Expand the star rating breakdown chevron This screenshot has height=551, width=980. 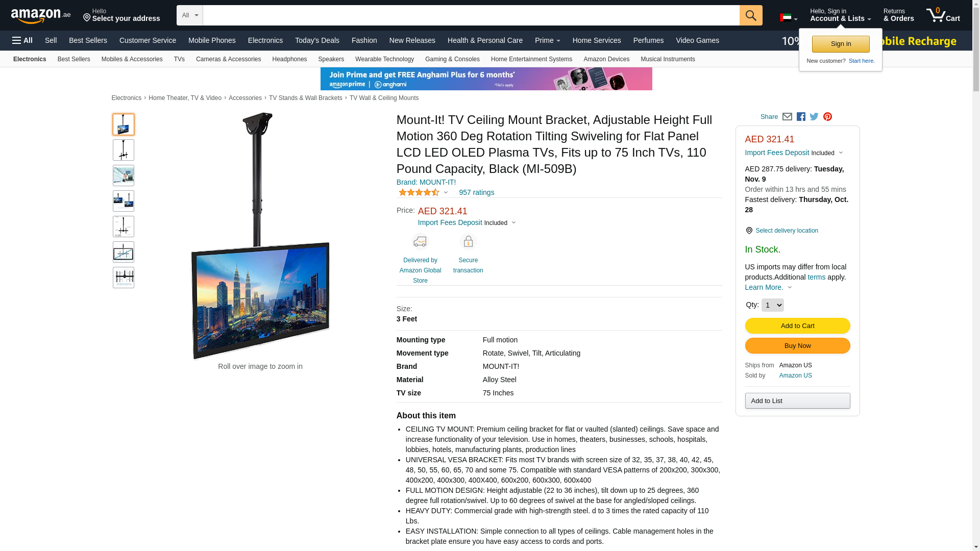(x=446, y=193)
